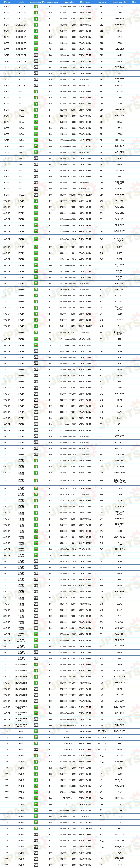Click the Lata produkcji column header
140x868 pixels.
tap(68, 2)
